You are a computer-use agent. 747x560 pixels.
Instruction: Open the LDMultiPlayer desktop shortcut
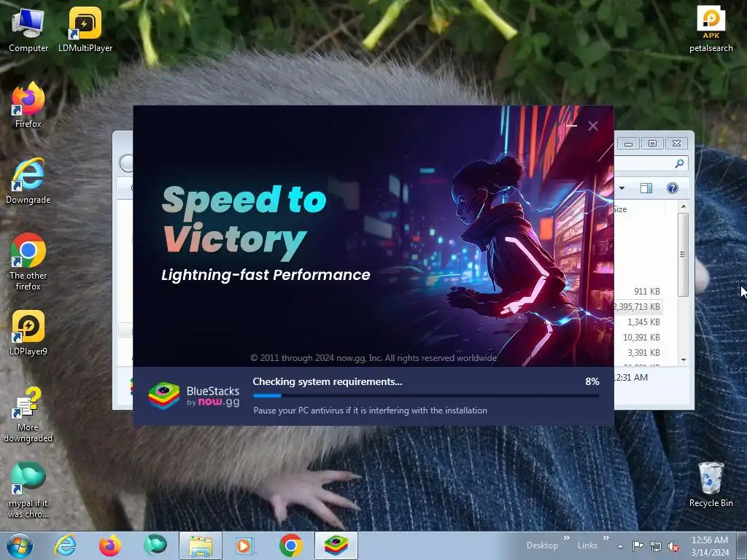85,30
